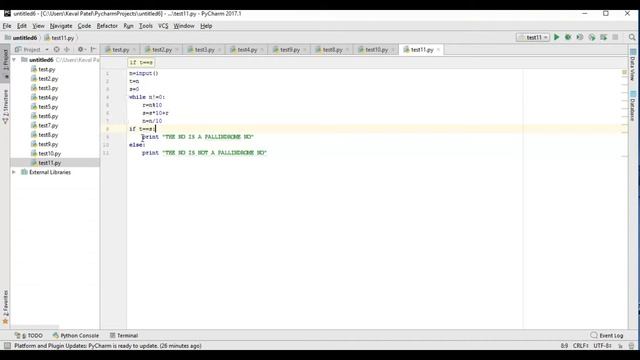Screen dimensions: 640x360
Task: Switch to the test8.py editor tab
Action: pos(332,50)
